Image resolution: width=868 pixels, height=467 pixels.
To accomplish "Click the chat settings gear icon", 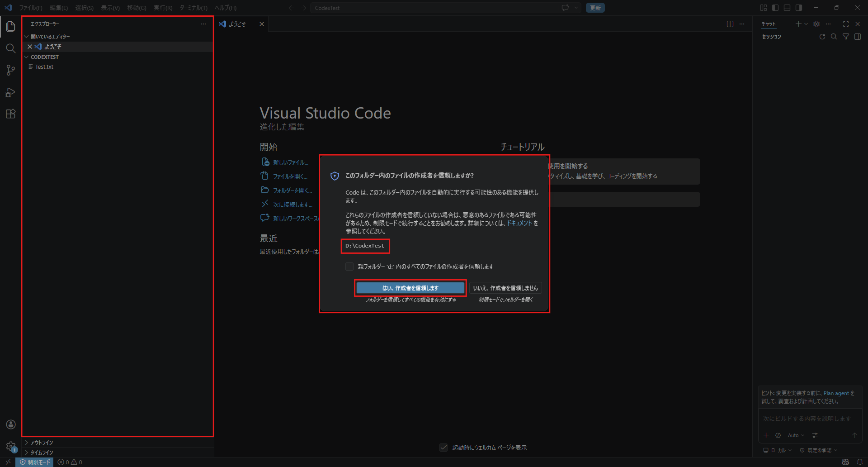I will coord(816,24).
